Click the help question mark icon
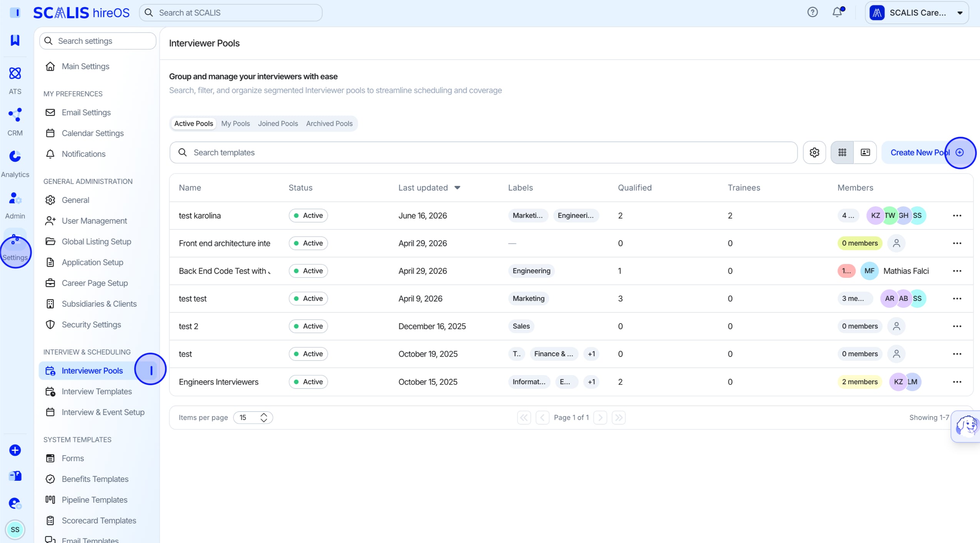This screenshot has height=543, width=980. 812,12
